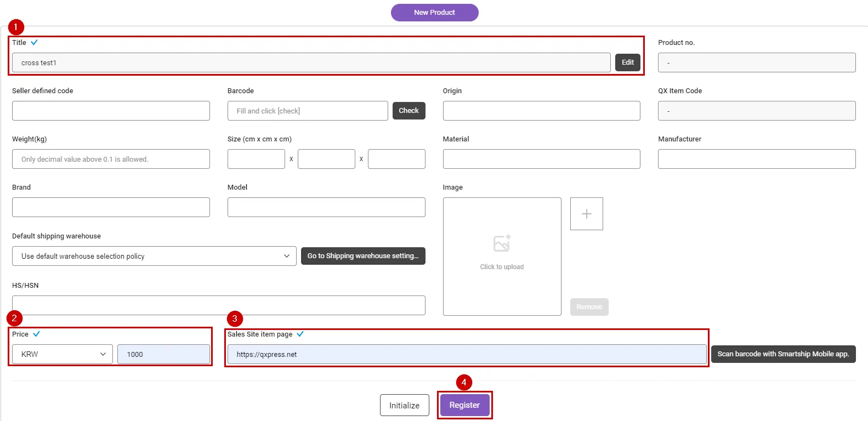
Task: Click the third Size dimension field
Action: [396, 159]
